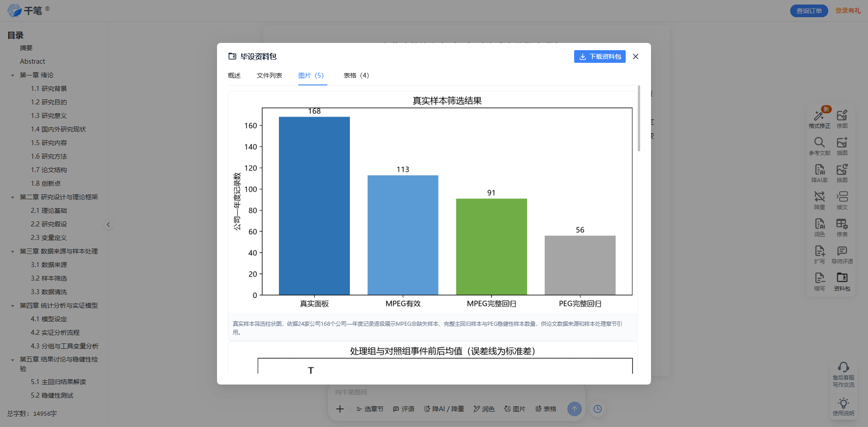Click the dialog's vertical scrollbar

[639, 118]
